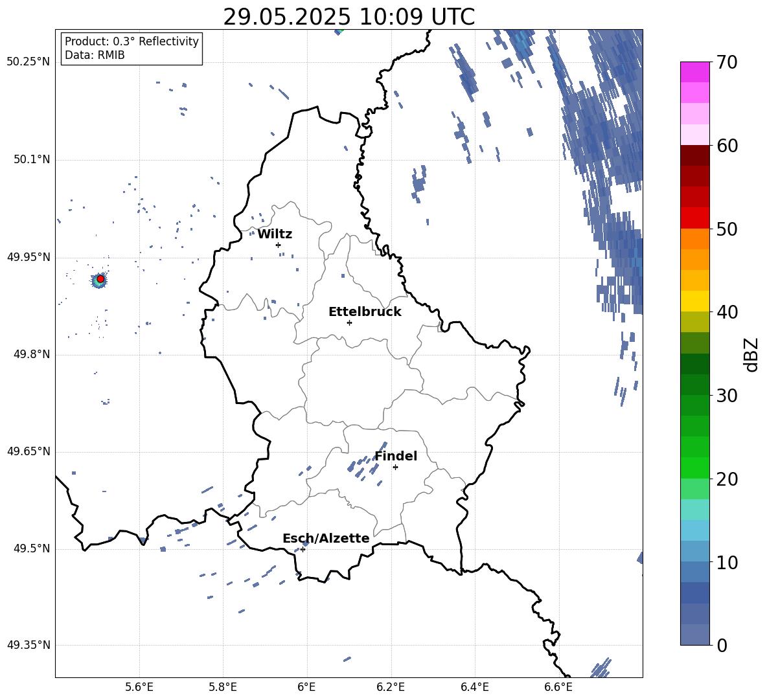
Task: Click the colorbar tick value 70
Action: point(727,63)
